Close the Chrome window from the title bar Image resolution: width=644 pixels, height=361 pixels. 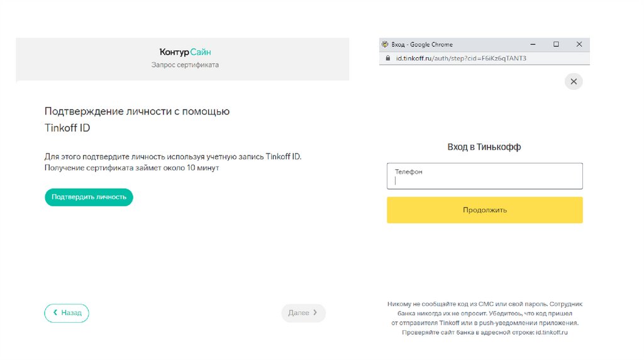point(579,45)
